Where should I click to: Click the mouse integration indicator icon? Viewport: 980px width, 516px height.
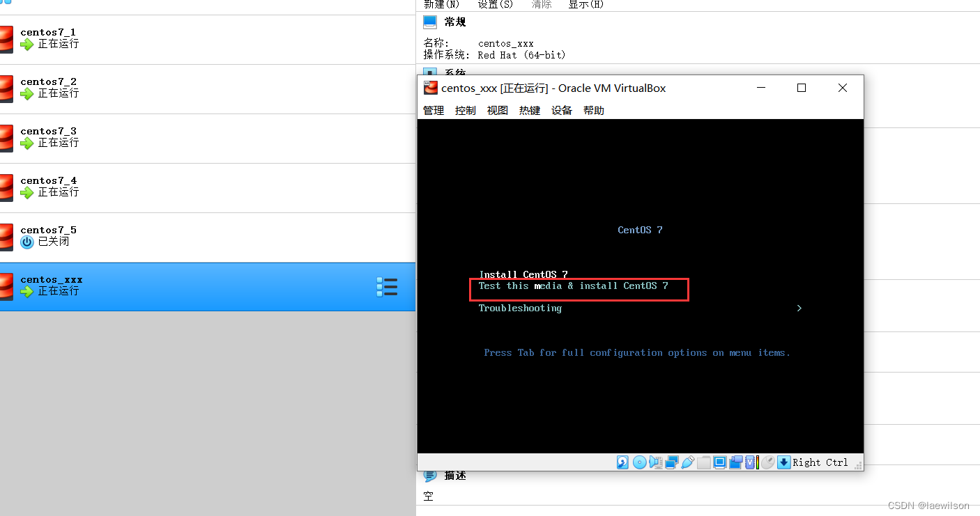(x=767, y=462)
